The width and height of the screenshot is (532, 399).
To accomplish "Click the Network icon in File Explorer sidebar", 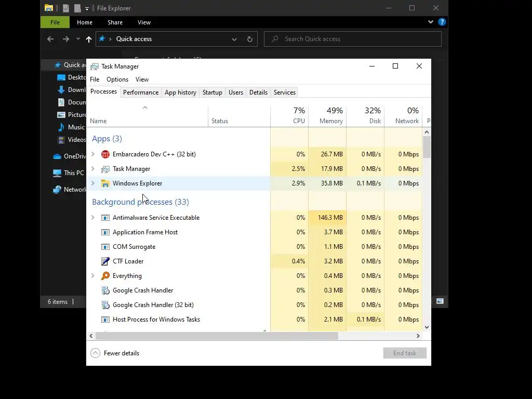I will (x=57, y=190).
